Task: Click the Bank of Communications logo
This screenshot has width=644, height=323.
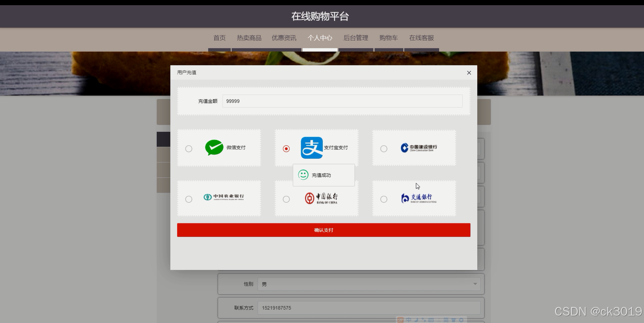Action: (419, 198)
